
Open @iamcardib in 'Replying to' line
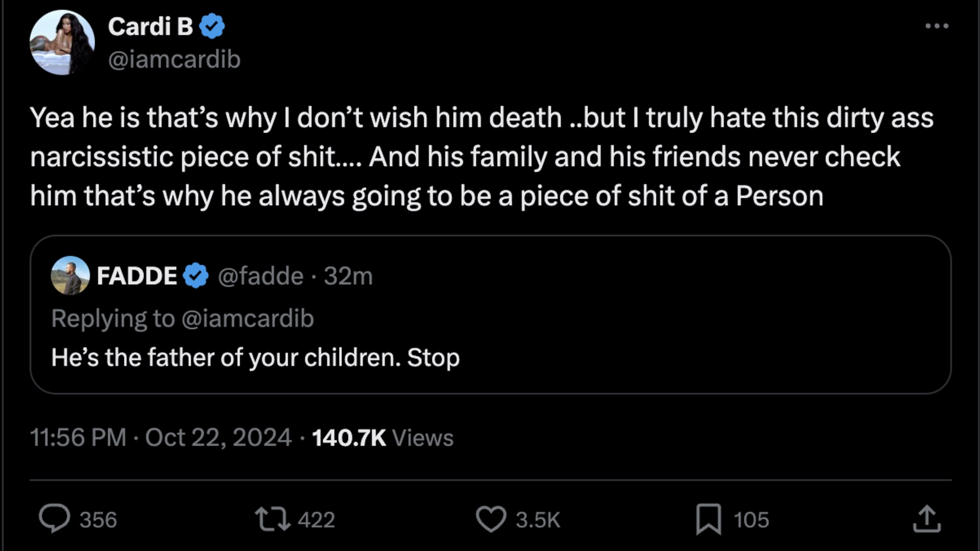pyautogui.click(x=248, y=318)
